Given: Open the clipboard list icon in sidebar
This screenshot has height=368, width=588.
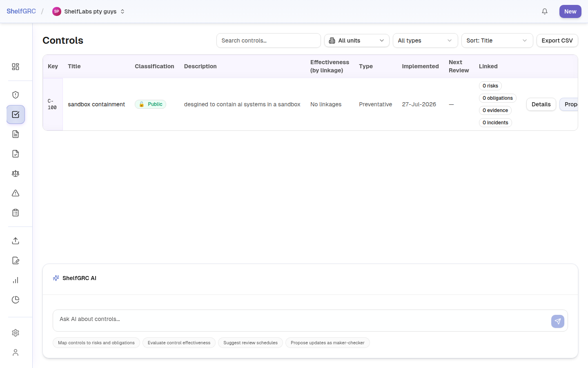Looking at the screenshot, I should pyautogui.click(x=16, y=213).
